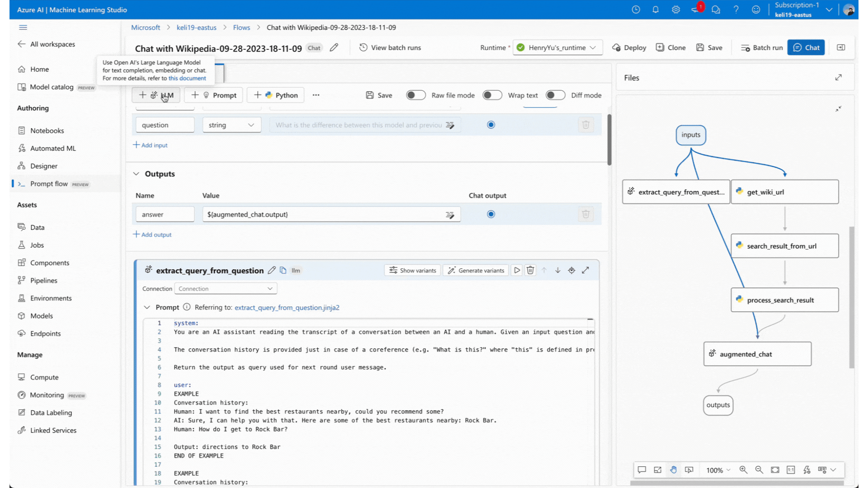Edit the flow name pencil icon
868x488 pixels.
click(x=334, y=47)
